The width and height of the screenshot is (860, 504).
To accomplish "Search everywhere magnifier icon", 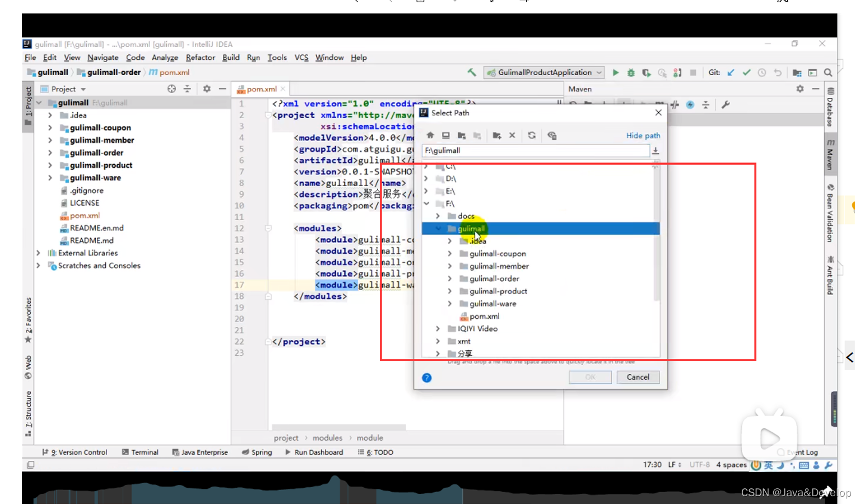I will [828, 72].
